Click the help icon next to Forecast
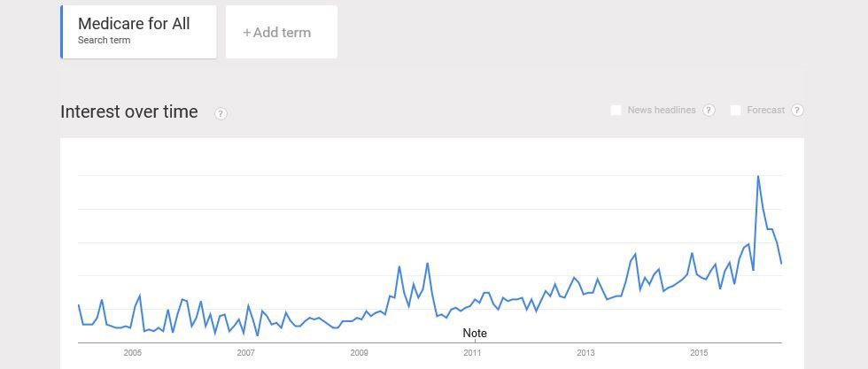The height and width of the screenshot is (369, 868). pyautogui.click(x=797, y=111)
